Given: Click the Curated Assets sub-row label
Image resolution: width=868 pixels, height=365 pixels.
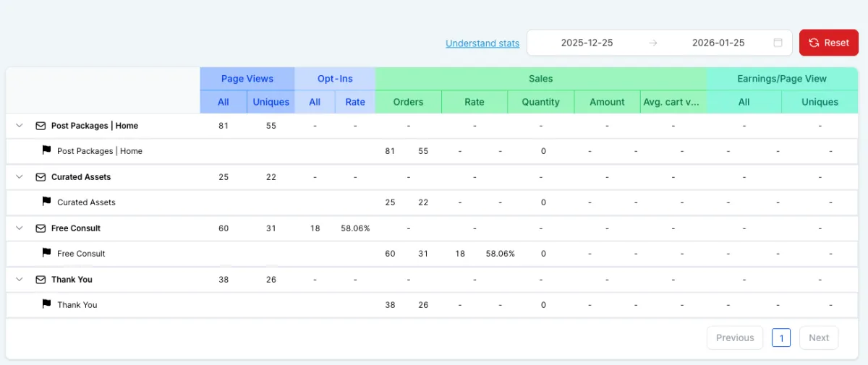Looking at the screenshot, I should 86,202.
